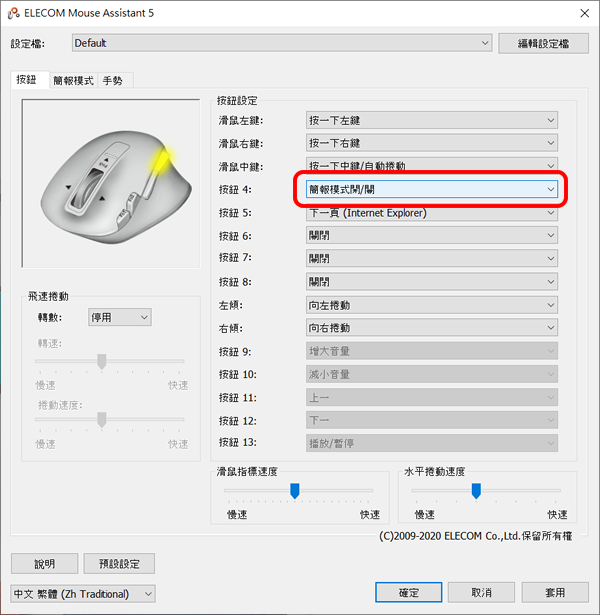Open the 轉數 停用 dropdown
Image resolution: width=600 pixels, height=615 pixels.
120,317
